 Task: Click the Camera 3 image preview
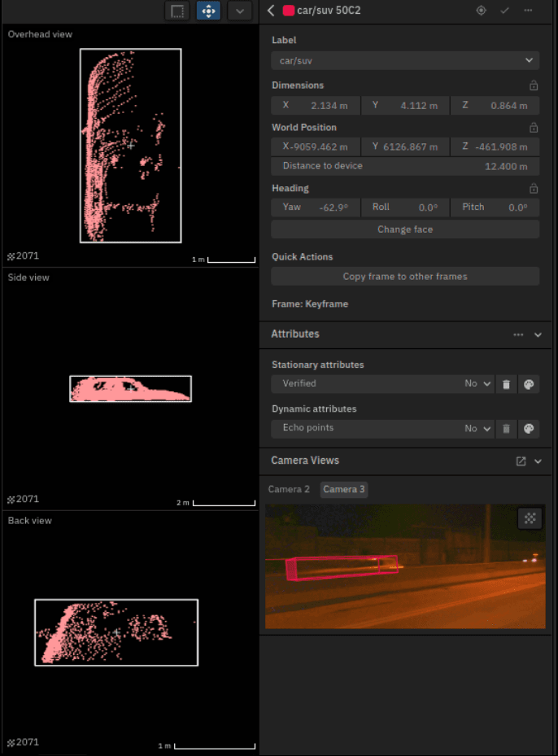(405, 566)
